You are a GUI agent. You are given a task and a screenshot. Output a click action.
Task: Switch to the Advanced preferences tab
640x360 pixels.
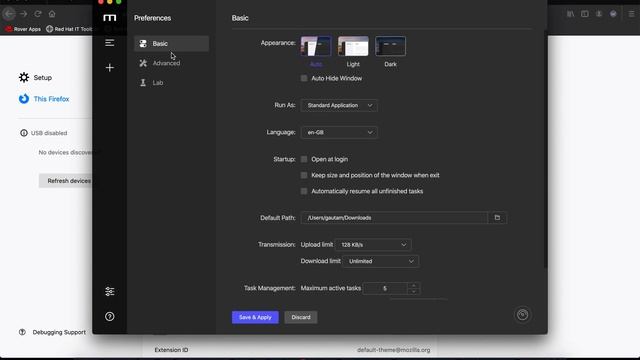click(x=171, y=63)
